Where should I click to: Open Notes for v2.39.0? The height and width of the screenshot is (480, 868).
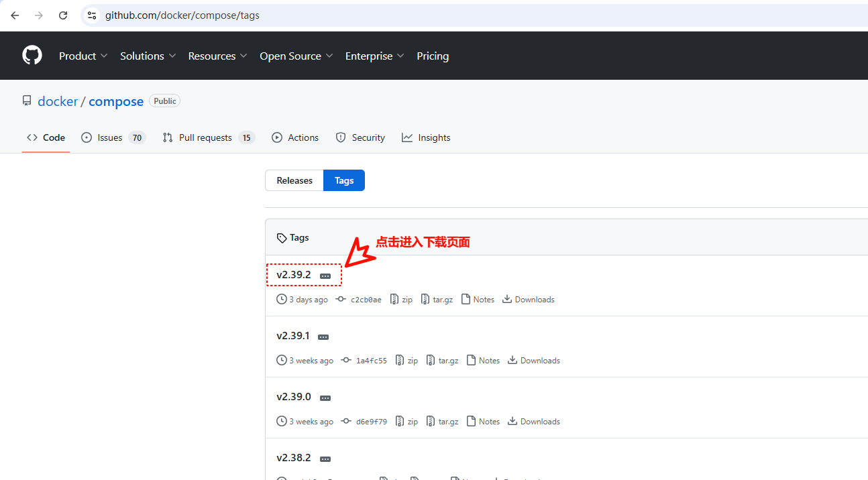point(483,422)
